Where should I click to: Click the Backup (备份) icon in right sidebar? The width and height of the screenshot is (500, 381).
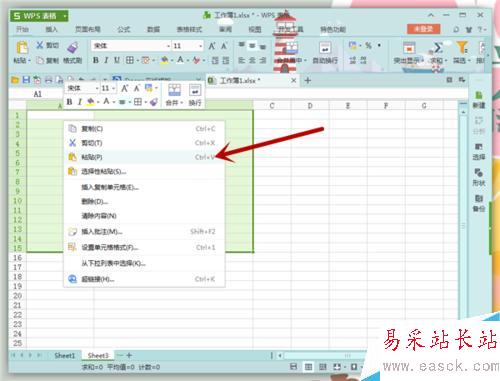[x=479, y=199]
